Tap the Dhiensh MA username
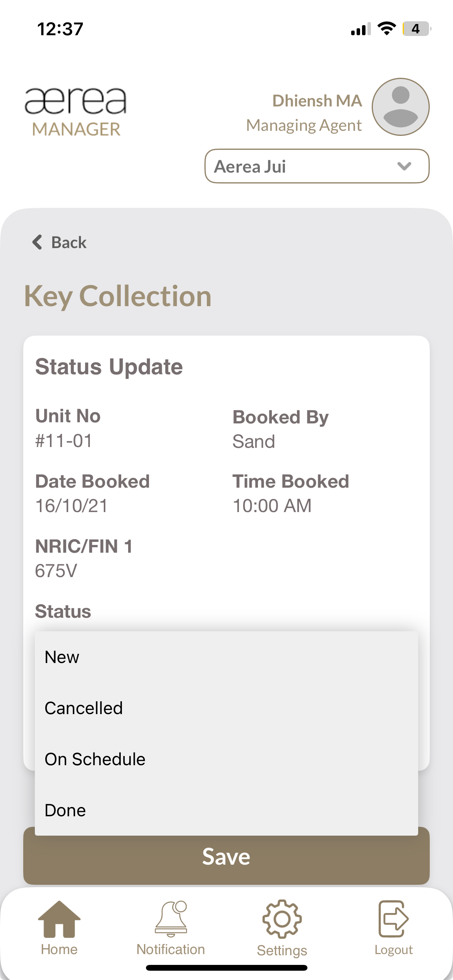Viewport: 453px width, 980px height. point(317,101)
